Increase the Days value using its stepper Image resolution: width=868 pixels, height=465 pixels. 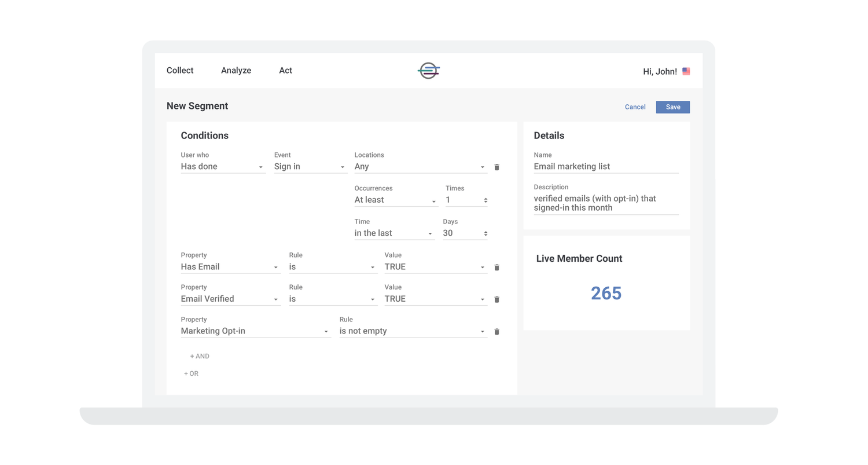[x=486, y=230]
